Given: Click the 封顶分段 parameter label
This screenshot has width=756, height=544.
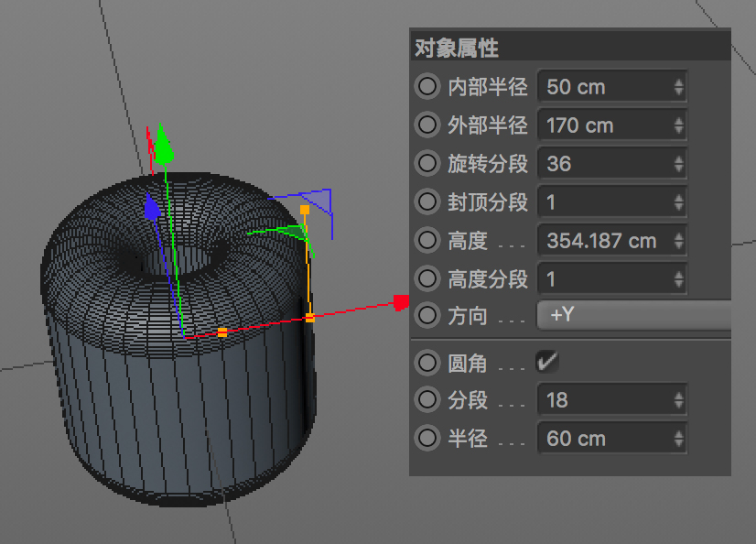Looking at the screenshot, I should [487, 201].
